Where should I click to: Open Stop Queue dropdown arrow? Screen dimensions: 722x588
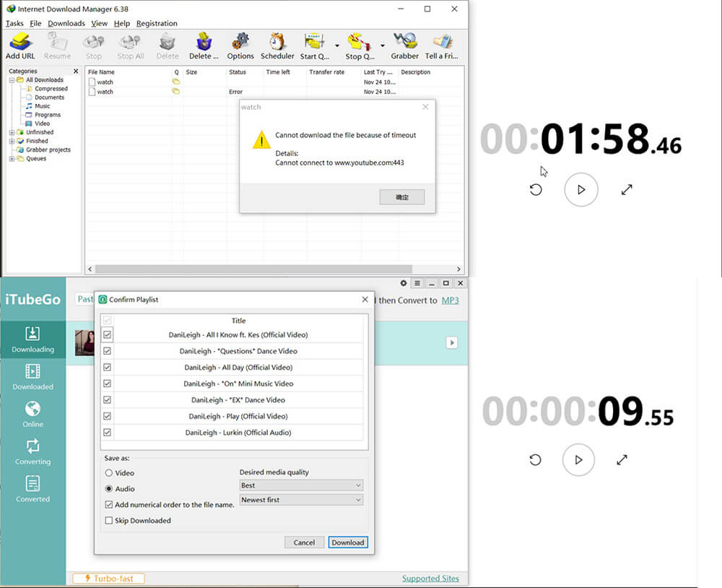pos(382,46)
